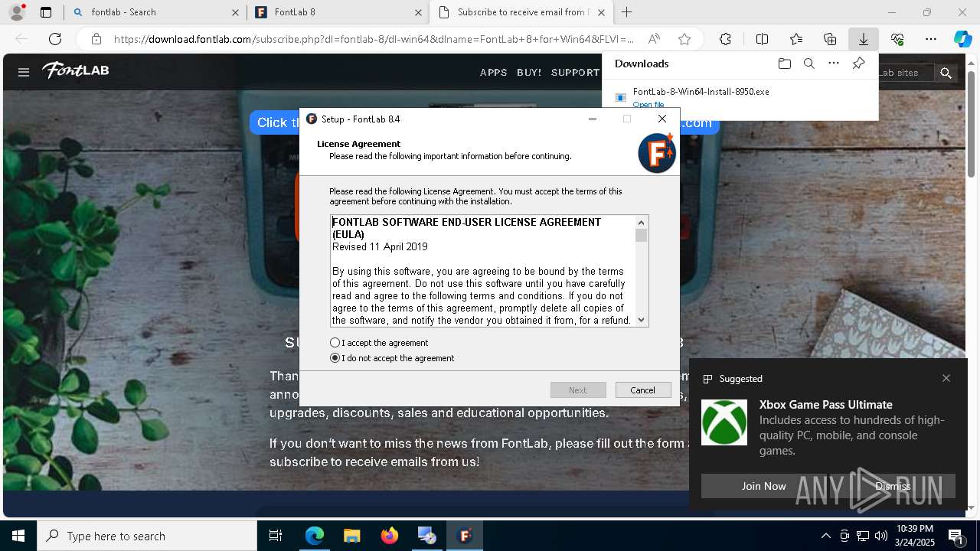Open the Windows Start menu
This screenshot has height=551, width=980.
[18, 536]
